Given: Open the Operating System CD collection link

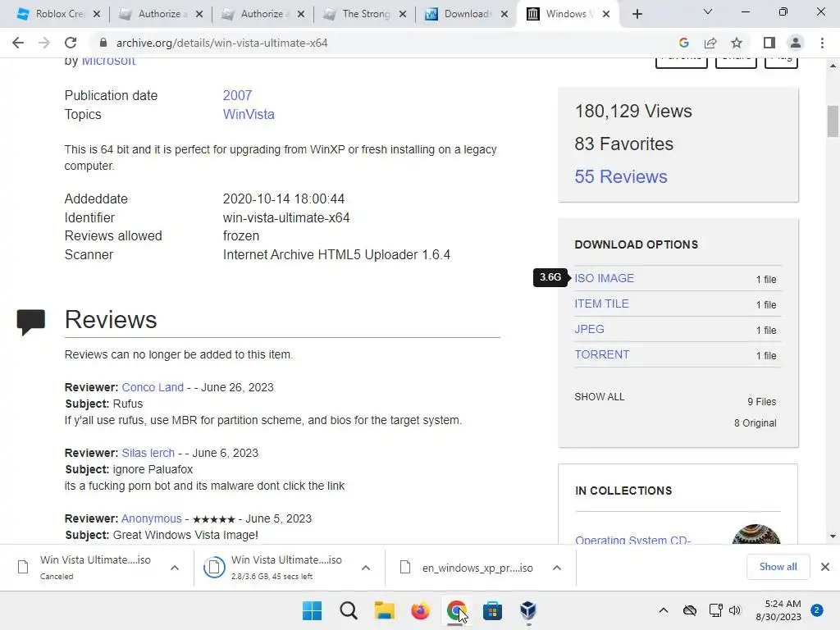Looking at the screenshot, I should point(632,540).
